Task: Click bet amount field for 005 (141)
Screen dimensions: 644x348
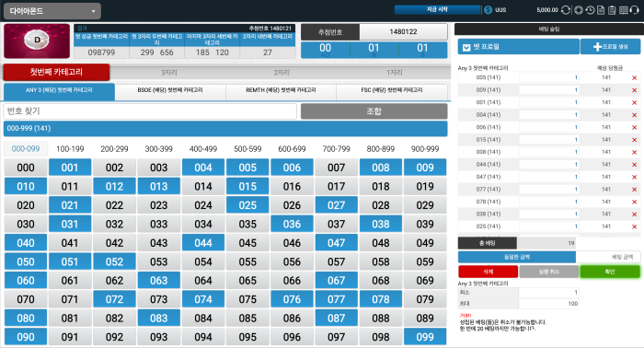Action: [549, 77]
